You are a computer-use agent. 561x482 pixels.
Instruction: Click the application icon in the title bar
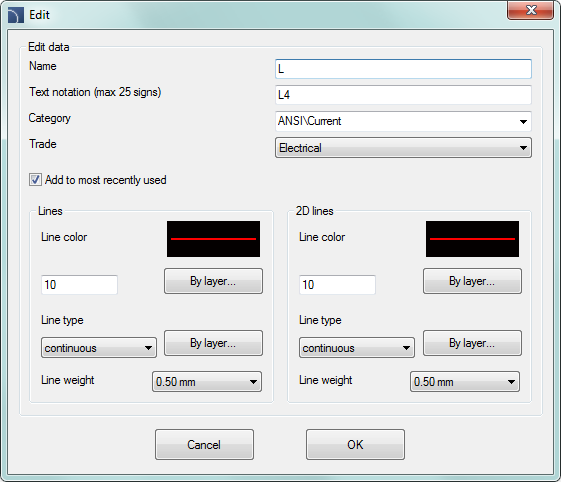pos(15,15)
